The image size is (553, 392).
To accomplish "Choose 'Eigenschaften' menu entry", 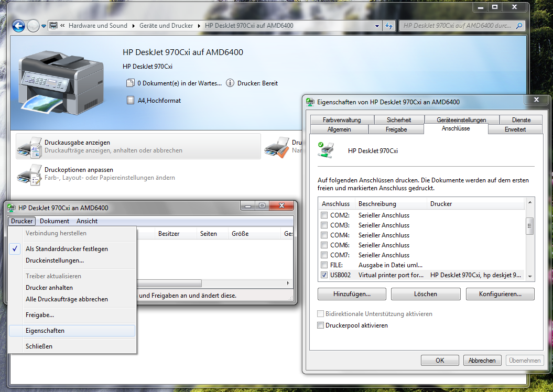I will tap(72, 331).
